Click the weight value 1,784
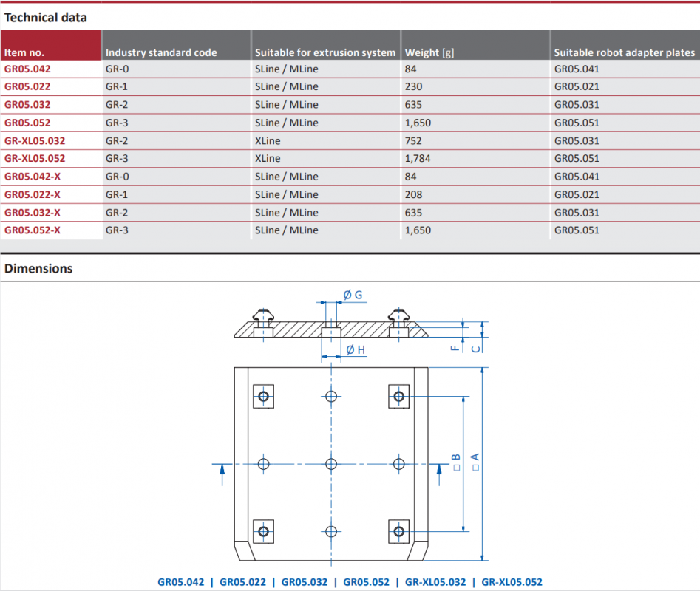 [x=418, y=158]
